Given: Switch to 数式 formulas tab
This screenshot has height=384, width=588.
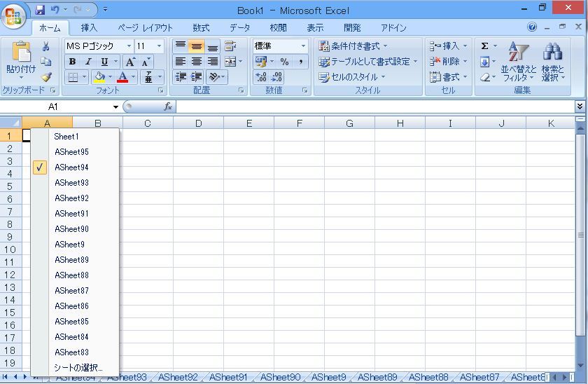Looking at the screenshot, I should [201, 28].
